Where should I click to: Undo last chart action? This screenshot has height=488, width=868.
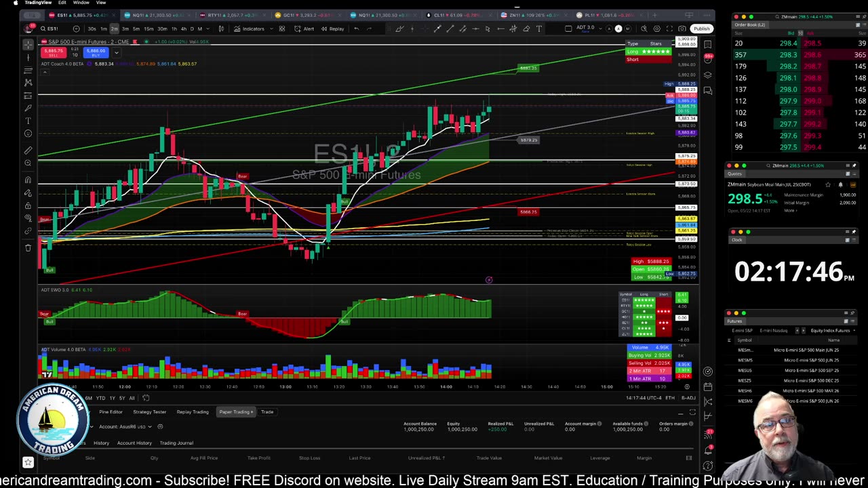pos(357,28)
